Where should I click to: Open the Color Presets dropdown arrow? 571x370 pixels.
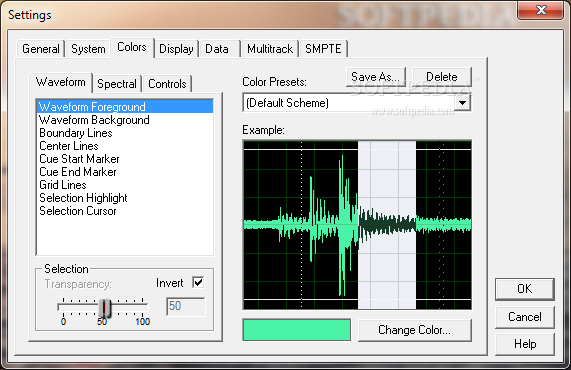pos(462,103)
